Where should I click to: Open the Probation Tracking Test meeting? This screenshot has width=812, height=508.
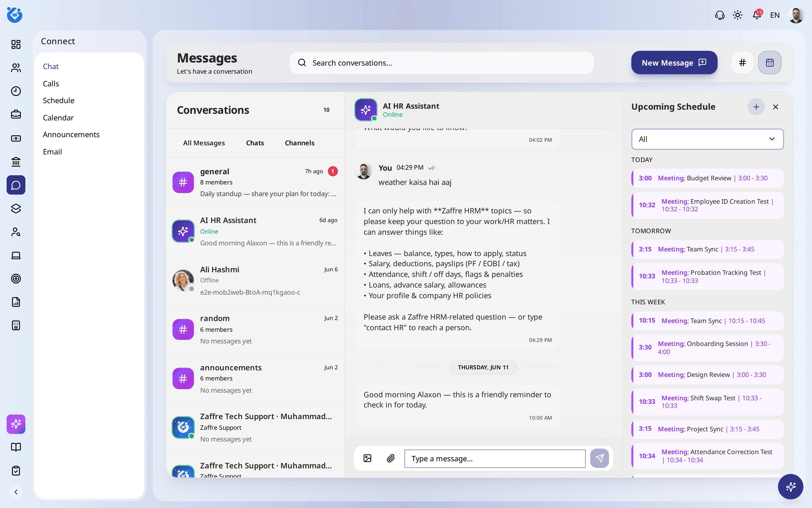[707, 277]
